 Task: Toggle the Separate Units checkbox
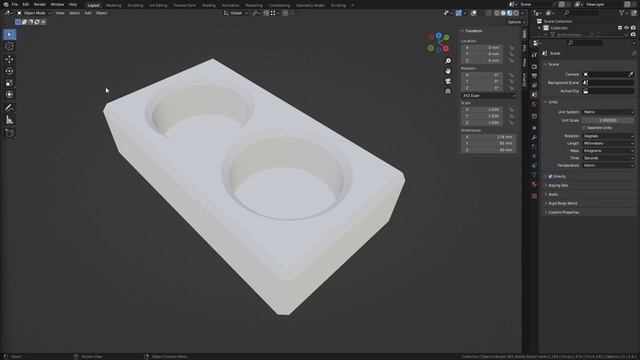(x=584, y=128)
